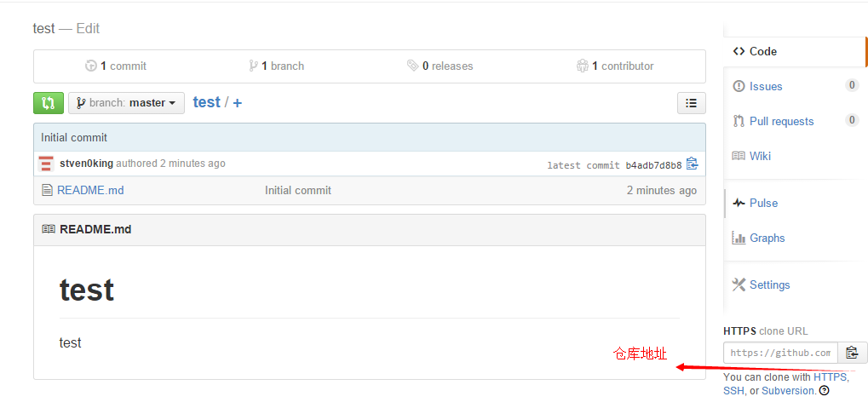Click the test repository breadcrumb link

pyautogui.click(x=206, y=102)
